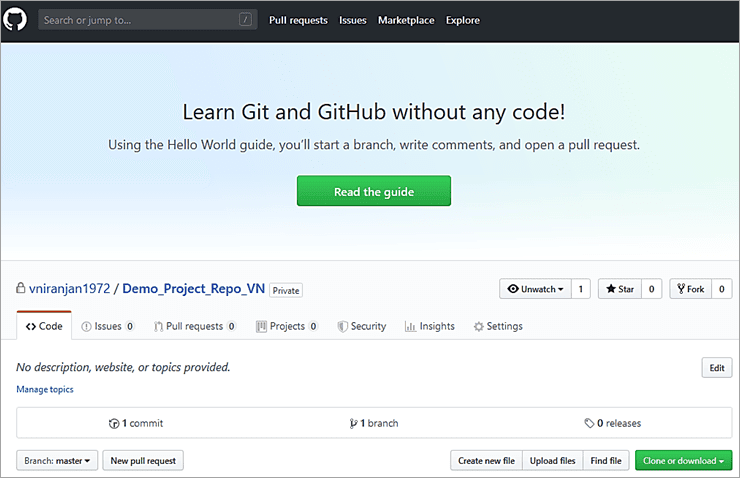Click the project board icon on Projects tab

(261, 327)
